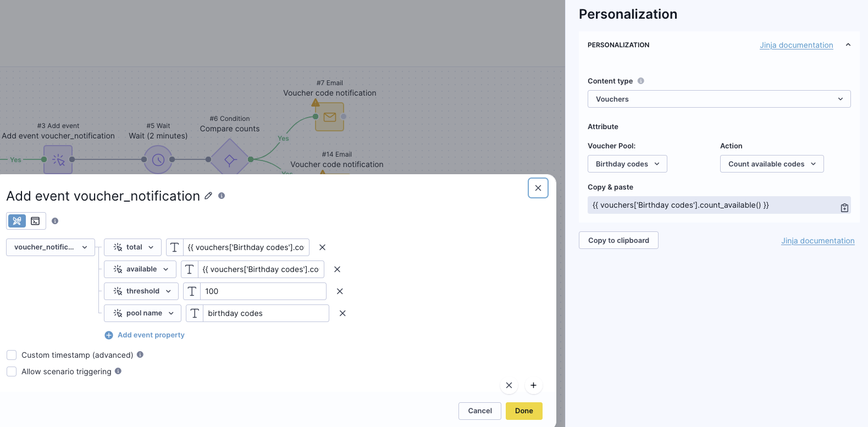Click the #14 Email label text
868x427 pixels.
[336, 154]
